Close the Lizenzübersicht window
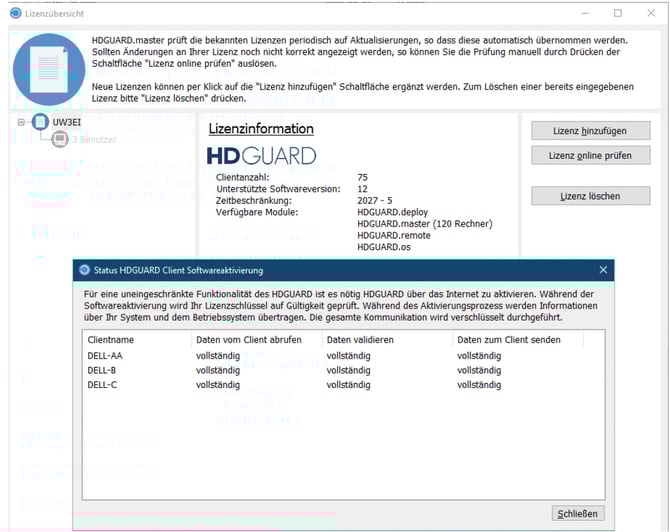The height and width of the screenshot is (532, 670). point(651,13)
